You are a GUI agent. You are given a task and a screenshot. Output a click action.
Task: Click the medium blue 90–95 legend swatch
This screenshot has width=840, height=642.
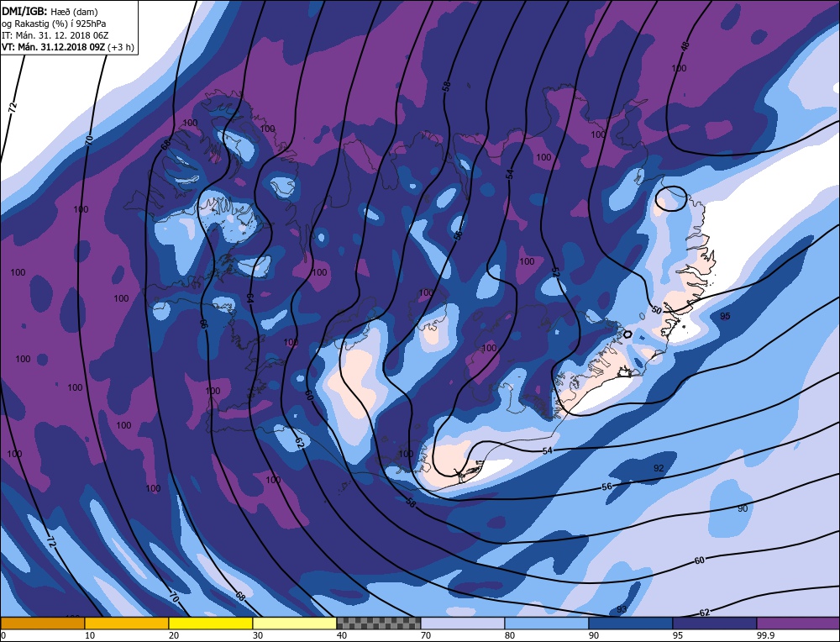coord(631,623)
